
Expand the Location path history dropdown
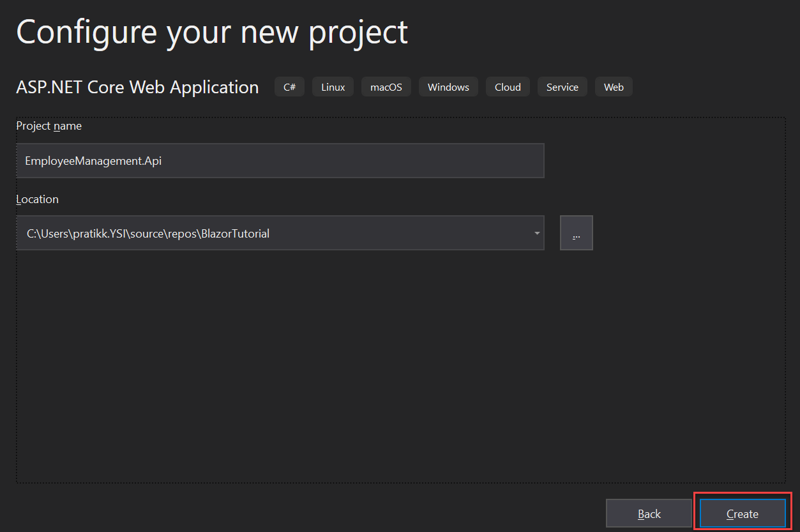536,232
